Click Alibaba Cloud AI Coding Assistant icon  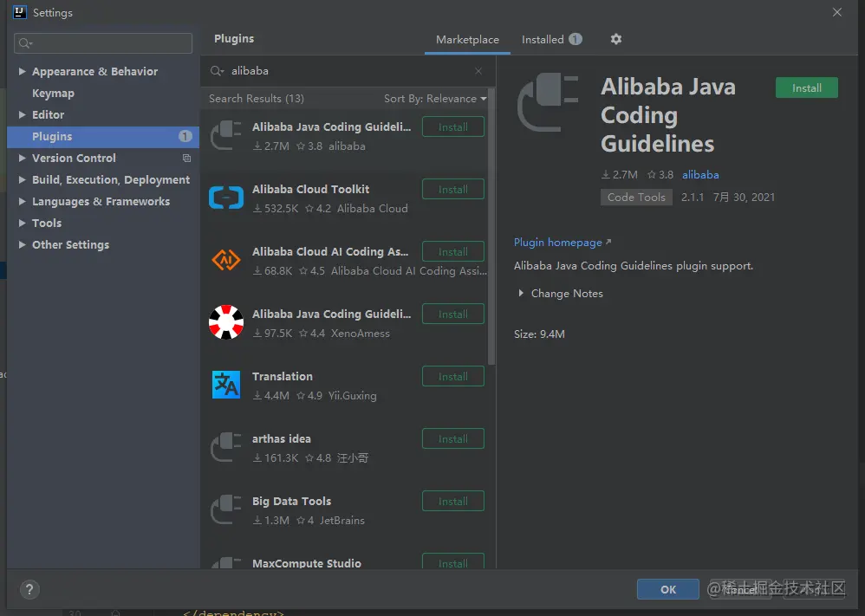click(226, 260)
